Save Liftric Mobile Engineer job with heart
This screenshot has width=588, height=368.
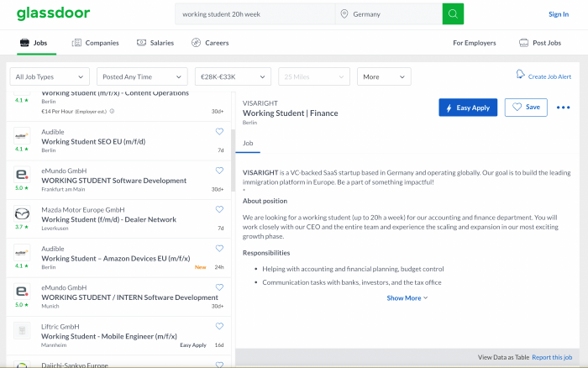pos(219,326)
